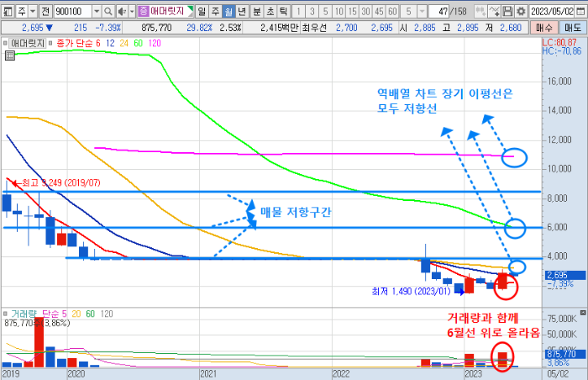Click the LC:80.87 indicator text

coord(559,42)
